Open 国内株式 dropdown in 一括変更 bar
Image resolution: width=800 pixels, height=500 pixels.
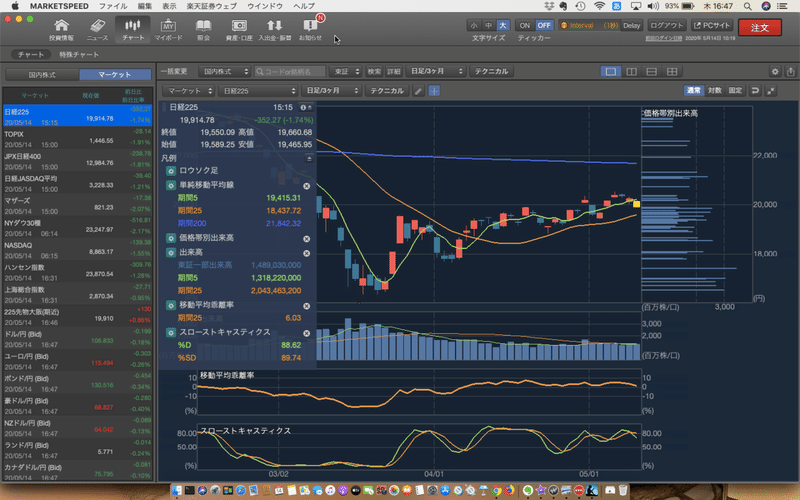(x=224, y=72)
